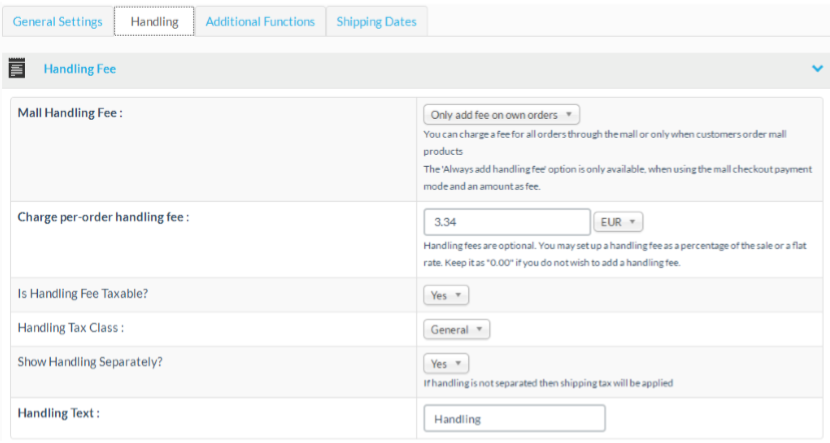The height and width of the screenshot is (443, 830).
Task: Open the Mall Handling Fee dropdown
Action: click(x=501, y=115)
